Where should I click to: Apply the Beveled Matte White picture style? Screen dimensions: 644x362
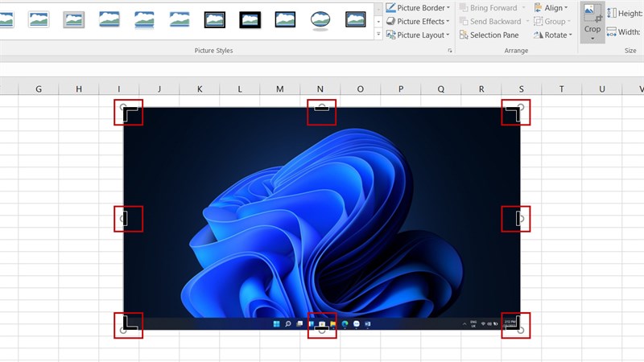(39, 19)
